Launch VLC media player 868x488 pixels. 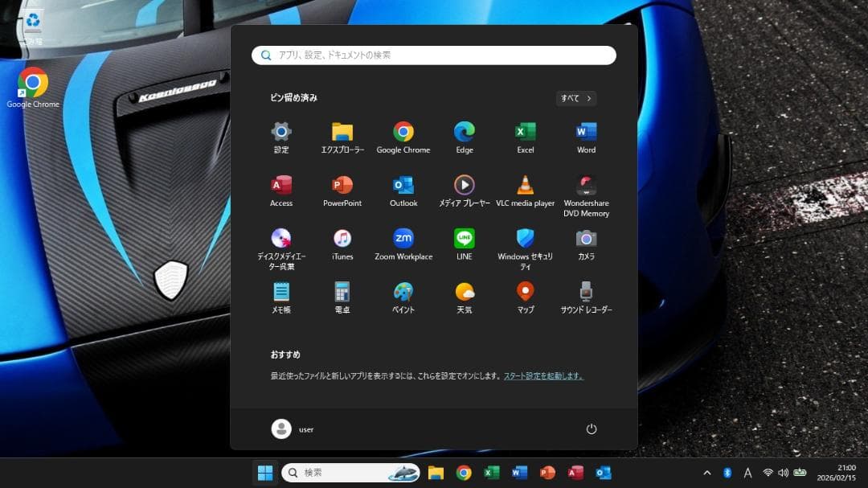click(x=525, y=191)
